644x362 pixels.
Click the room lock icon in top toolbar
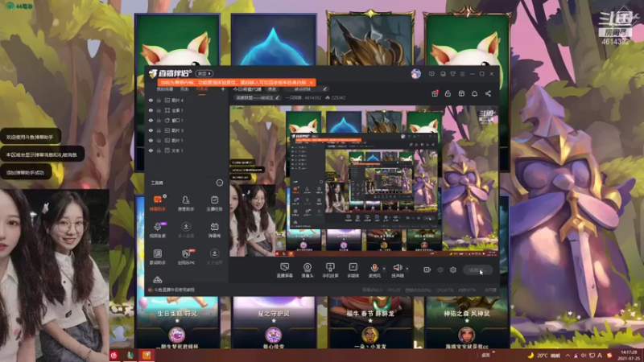click(x=448, y=93)
